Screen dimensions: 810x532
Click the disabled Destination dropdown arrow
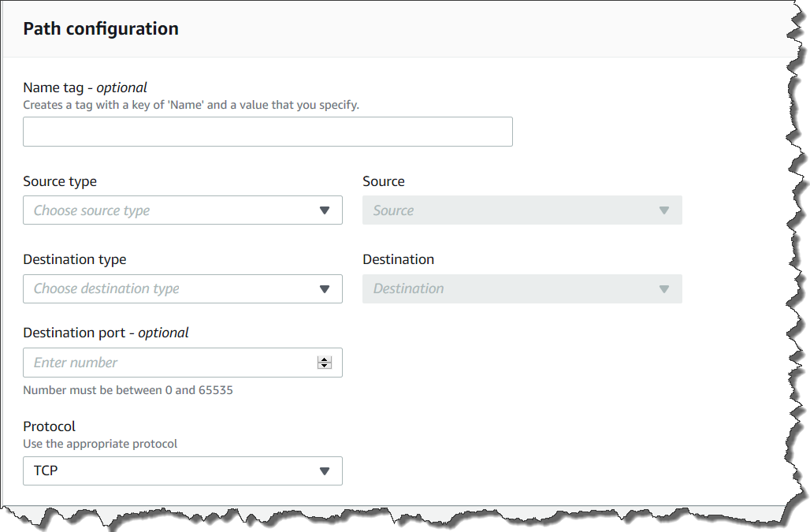664,288
